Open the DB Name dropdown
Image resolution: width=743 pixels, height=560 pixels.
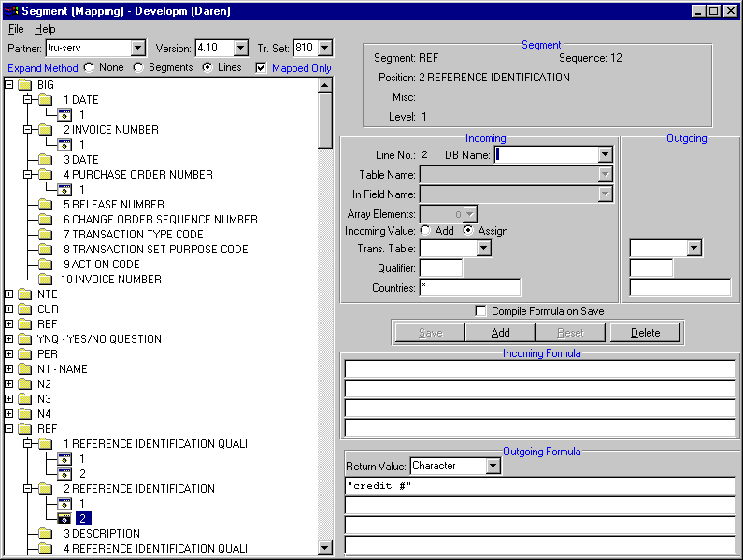tap(605, 155)
